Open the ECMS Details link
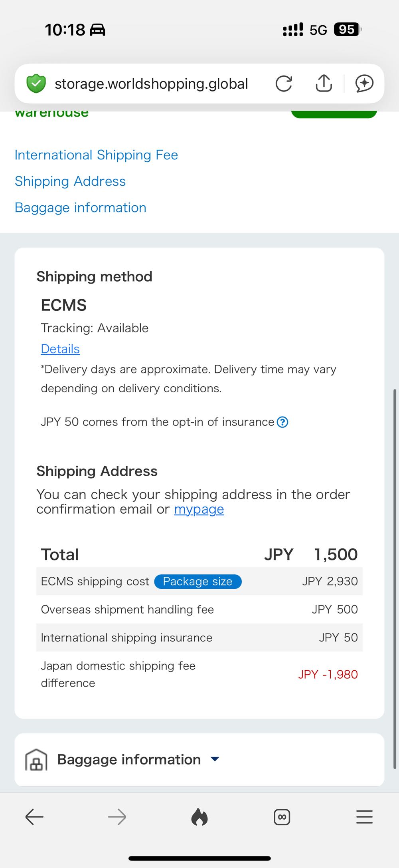399x868 pixels. click(x=60, y=349)
